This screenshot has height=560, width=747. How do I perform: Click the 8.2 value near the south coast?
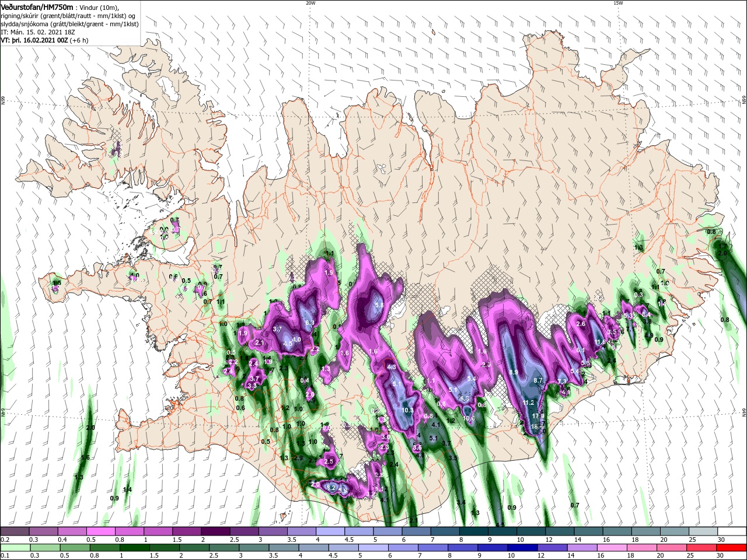pyautogui.click(x=331, y=488)
